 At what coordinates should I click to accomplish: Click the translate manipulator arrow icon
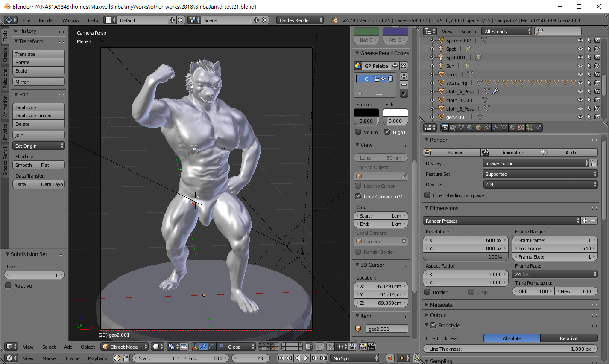(x=203, y=347)
